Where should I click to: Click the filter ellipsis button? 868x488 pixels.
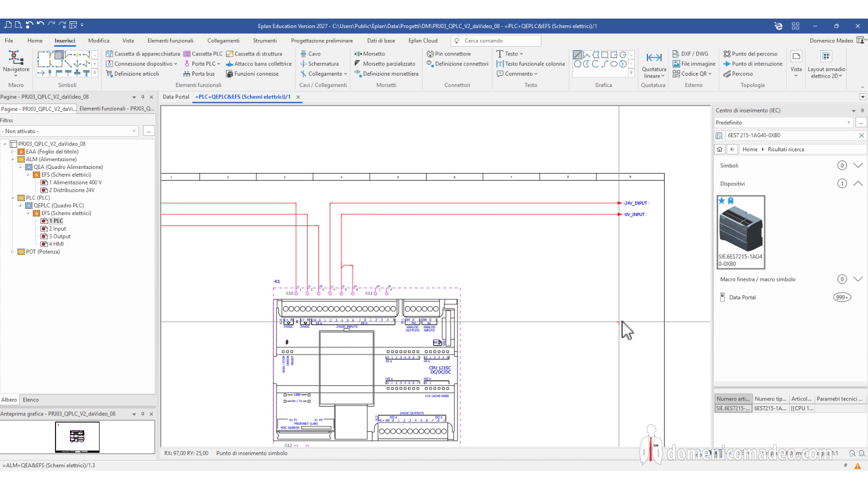[149, 132]
